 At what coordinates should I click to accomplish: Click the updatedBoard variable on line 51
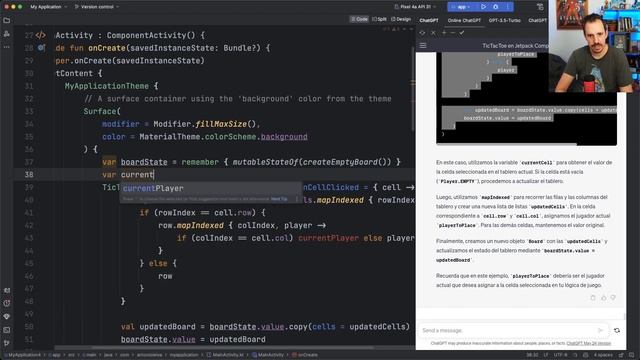coord(238,340)
